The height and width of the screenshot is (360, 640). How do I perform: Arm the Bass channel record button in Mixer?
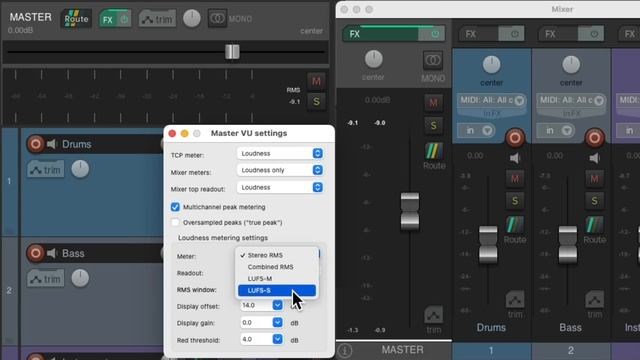[x=595, y=138]
